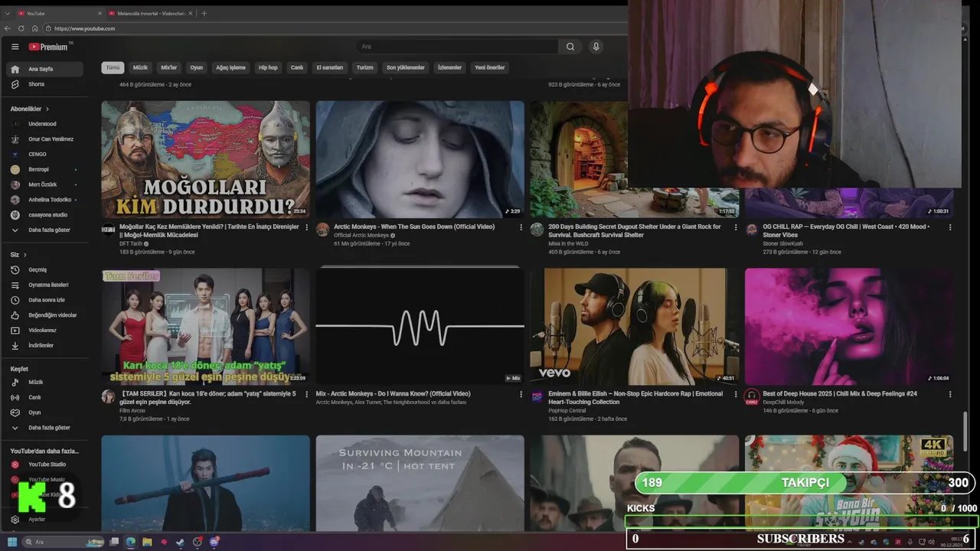
Task: Expand Daha fazla göster under Keşfet
Action: [x=44, y=428]
